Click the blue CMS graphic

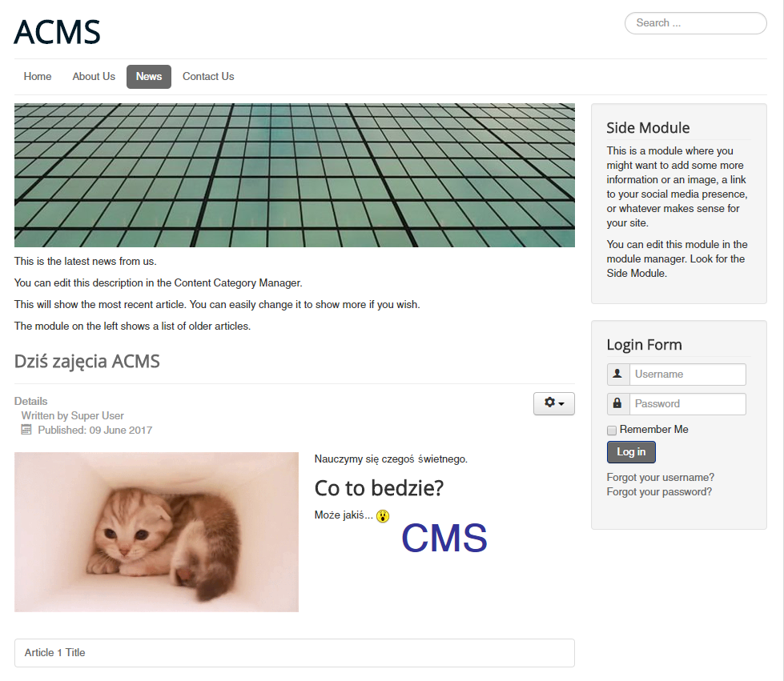pyautogui.click(x=444, y=538)
